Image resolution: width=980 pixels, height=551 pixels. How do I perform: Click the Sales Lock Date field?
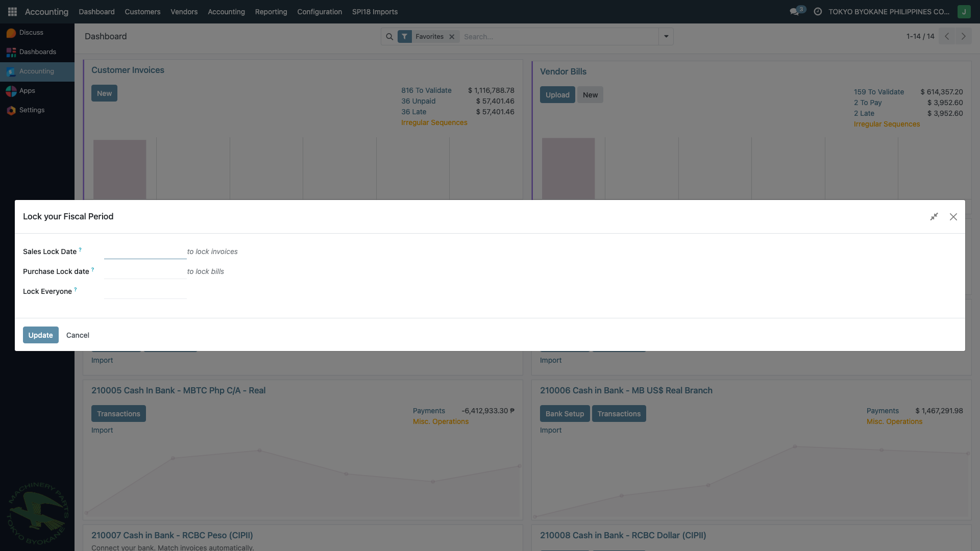[145, 252]
